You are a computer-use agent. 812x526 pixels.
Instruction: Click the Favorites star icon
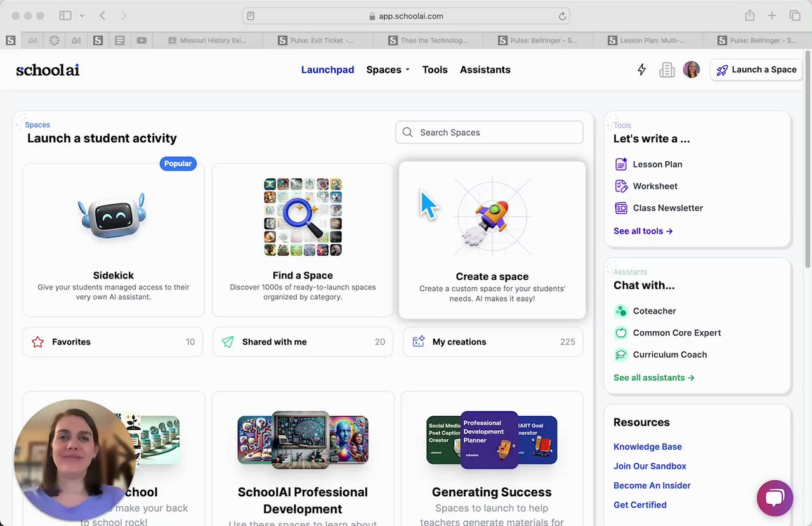[38, 342]
